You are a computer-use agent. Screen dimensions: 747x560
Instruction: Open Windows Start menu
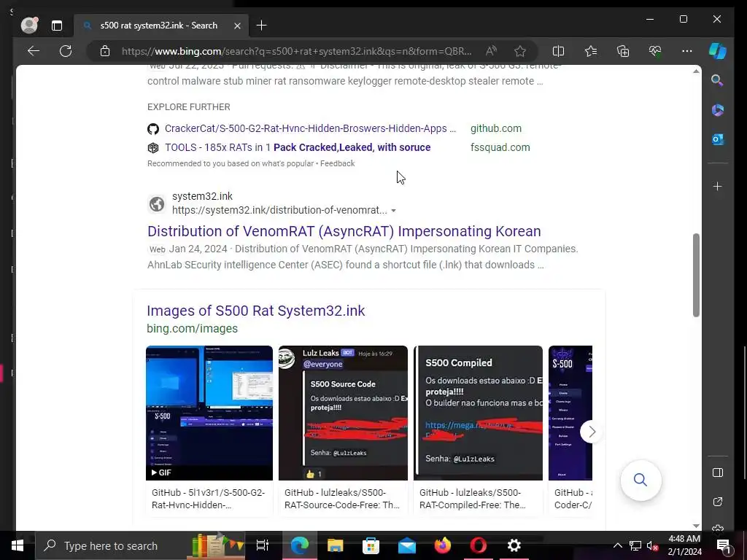point(18,545)
